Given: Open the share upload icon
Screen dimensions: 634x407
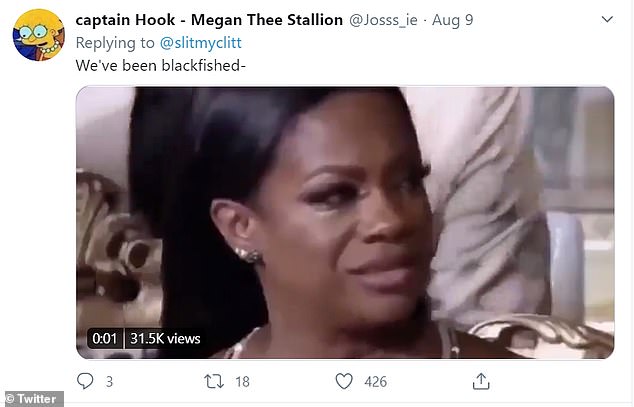Looking at the screenshot, I should click(481, 381).
